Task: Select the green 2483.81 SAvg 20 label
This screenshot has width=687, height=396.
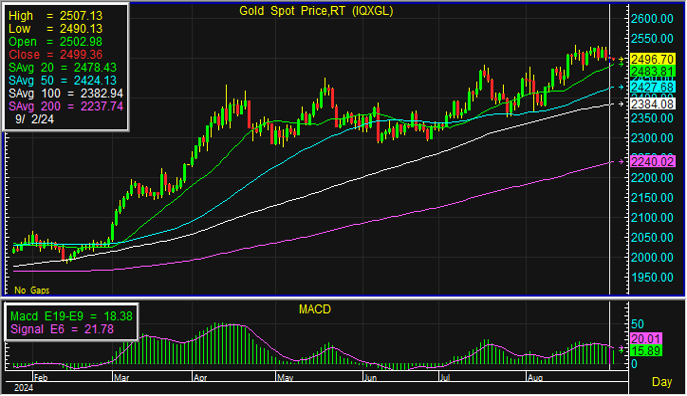Action: [652, 71]
